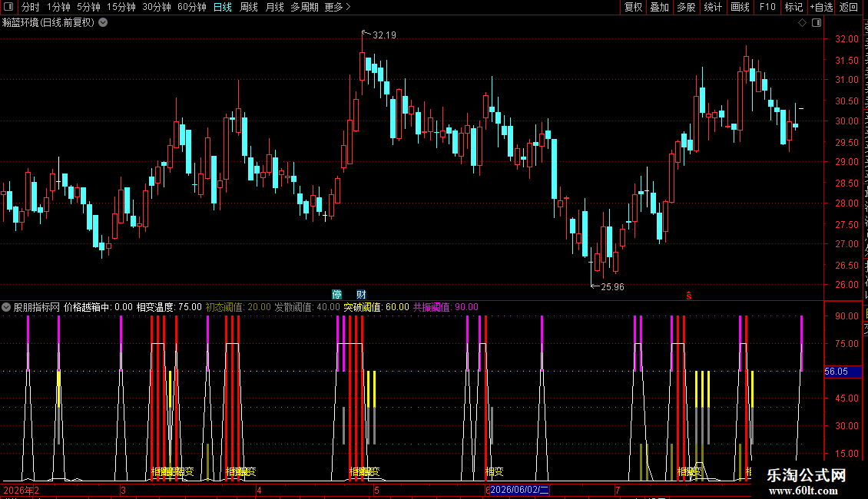This screenshot has height=499, width=868.
Task: Click the 32.00 price axis label
Action: tap(846, 38)
